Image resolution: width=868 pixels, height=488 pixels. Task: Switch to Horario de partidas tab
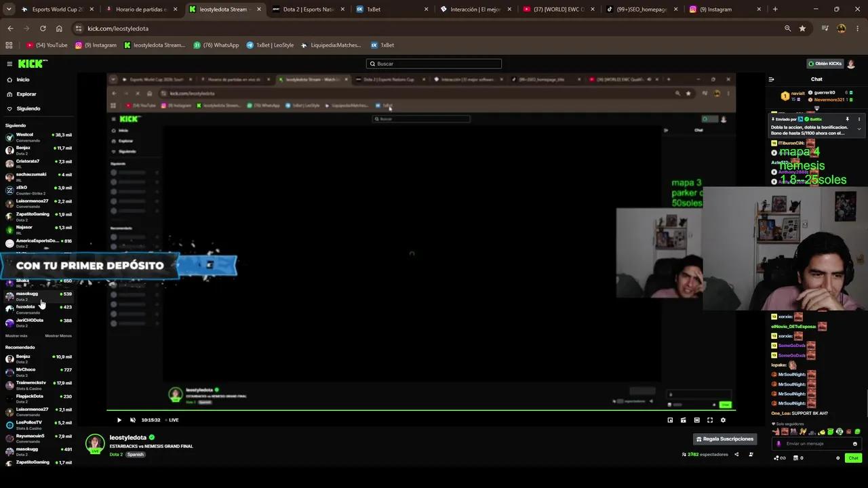141,9
